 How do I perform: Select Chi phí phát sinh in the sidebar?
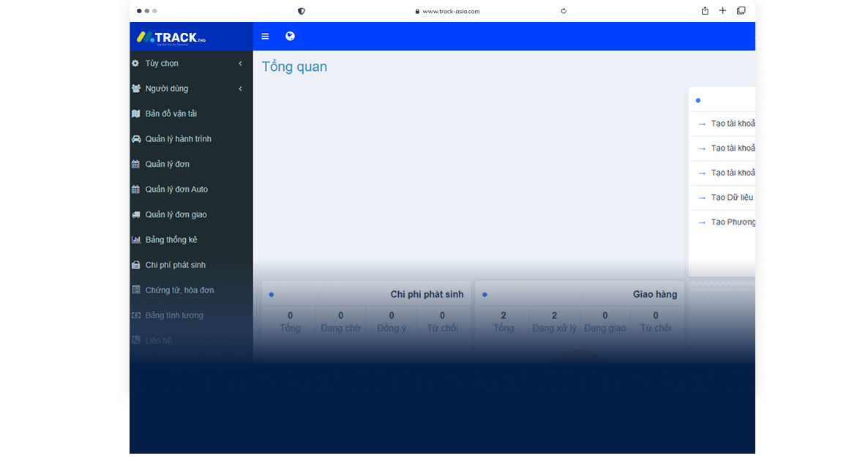(x=175, y=265)
